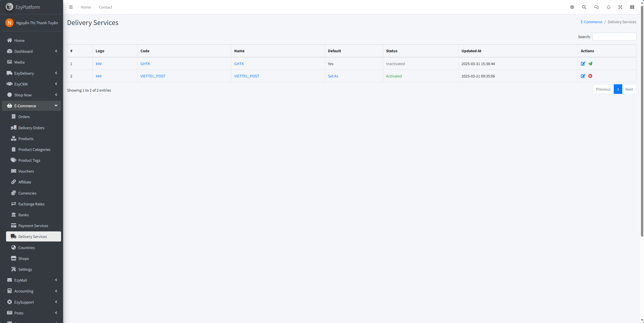Open Media in the sidebar
Image resolution: width=644 pixels, height=323 pixels.
tap(32, 62)
